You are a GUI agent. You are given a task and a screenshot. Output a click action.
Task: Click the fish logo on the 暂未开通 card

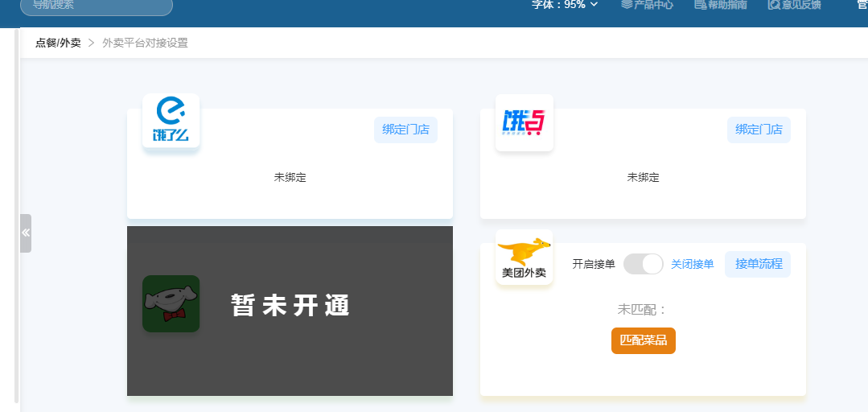[171, 303]
